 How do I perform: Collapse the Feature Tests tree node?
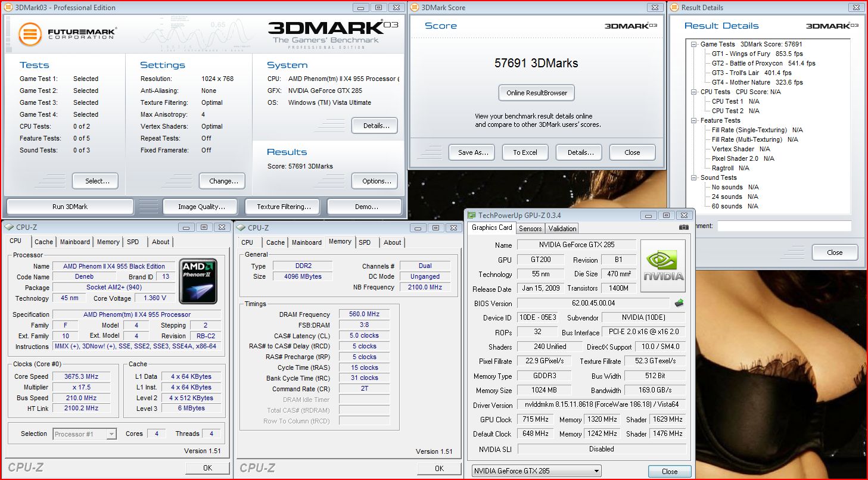pos(694,120)
